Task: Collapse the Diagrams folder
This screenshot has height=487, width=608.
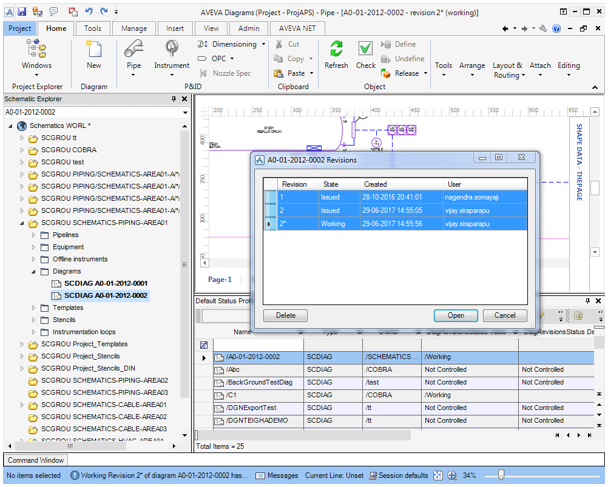Action: tap(33, 271)
